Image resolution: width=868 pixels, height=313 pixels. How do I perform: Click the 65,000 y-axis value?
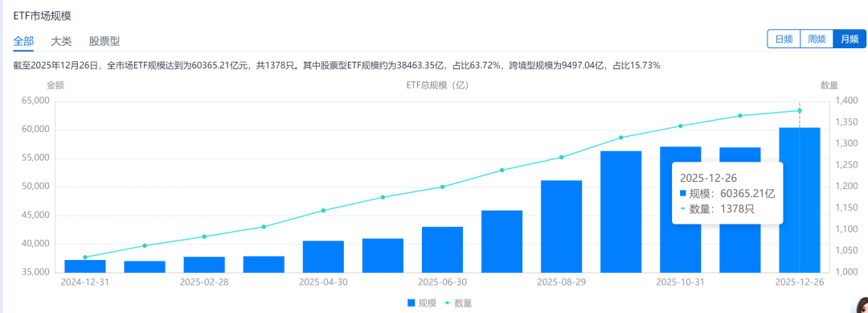(35, 101)
